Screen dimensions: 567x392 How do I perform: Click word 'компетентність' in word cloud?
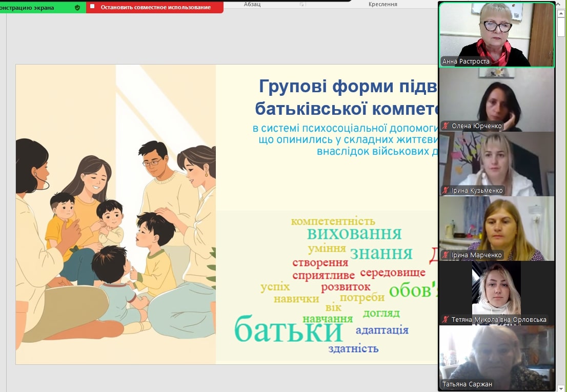[333, 221]
